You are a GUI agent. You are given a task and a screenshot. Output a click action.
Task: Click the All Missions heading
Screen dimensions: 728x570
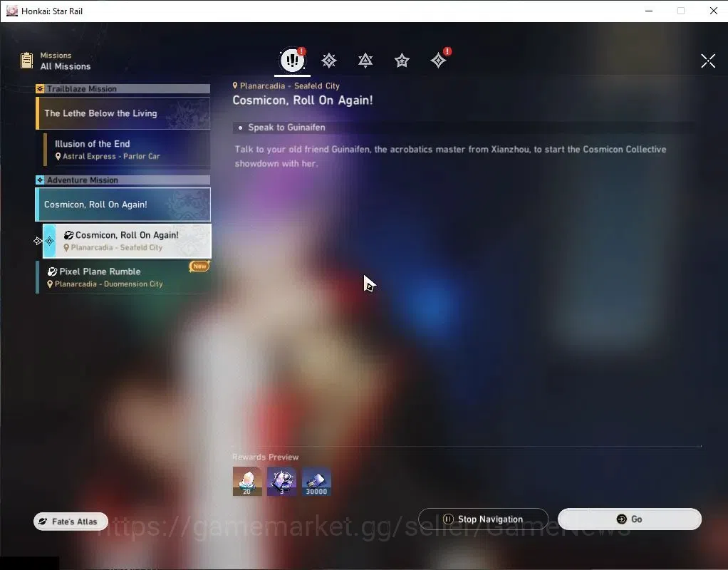tap(66, 66)
